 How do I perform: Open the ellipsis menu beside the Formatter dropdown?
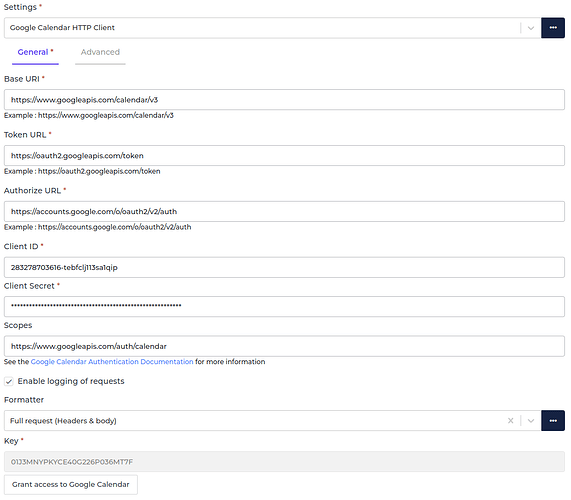click(552, 421)
